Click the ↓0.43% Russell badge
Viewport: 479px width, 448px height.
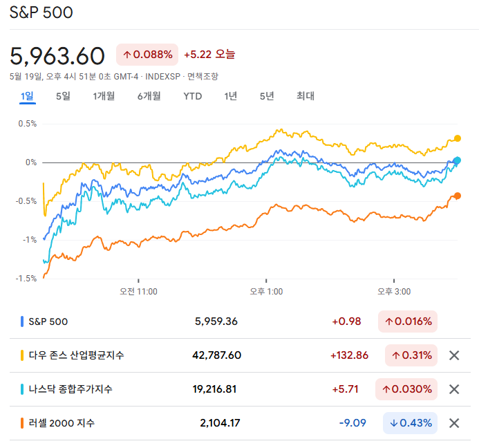click(411, 423)
